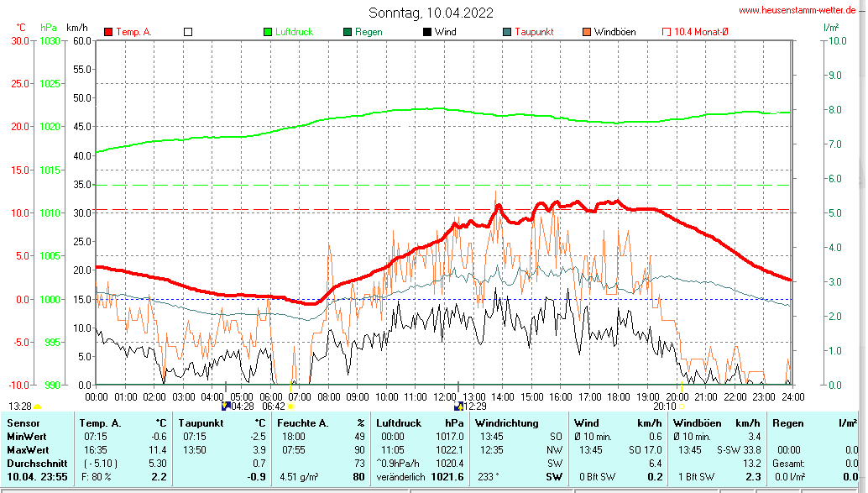
Task: Select the Sensor column header
Action: click(x=23, y=422)
